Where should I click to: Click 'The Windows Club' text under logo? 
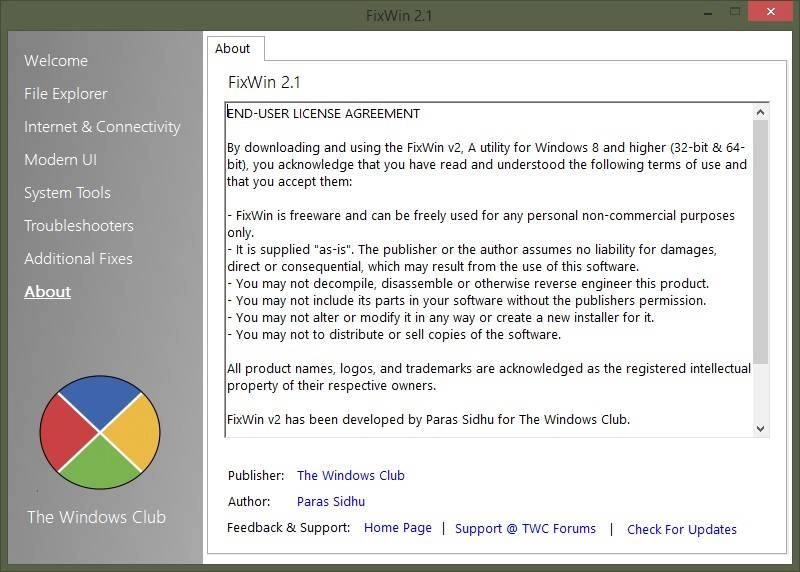click(x=96, y=517)
